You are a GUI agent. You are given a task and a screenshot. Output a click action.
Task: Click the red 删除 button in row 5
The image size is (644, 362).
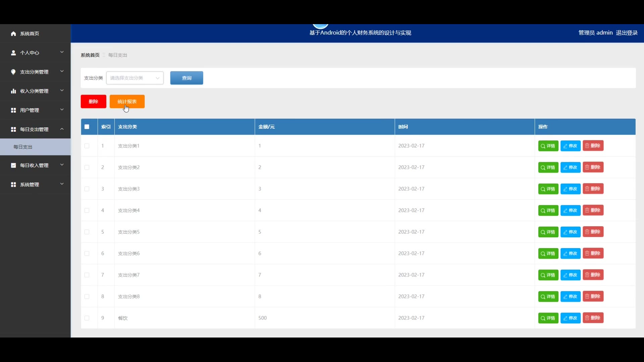click(x=593, y=232)
